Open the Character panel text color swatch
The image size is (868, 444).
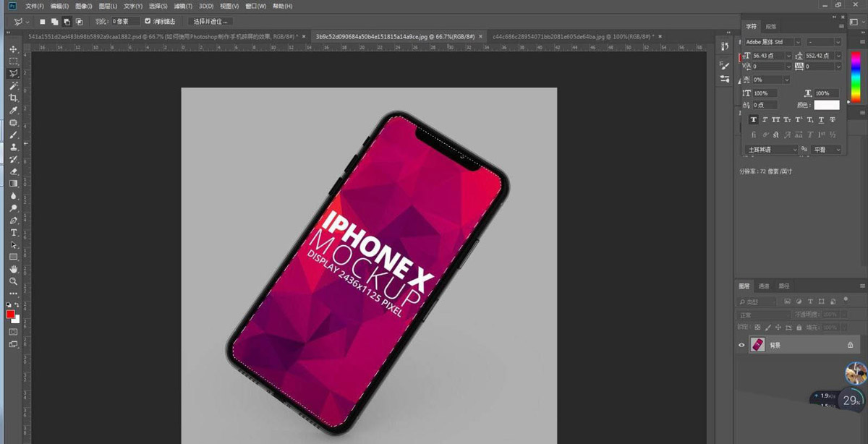click(827, 106)
